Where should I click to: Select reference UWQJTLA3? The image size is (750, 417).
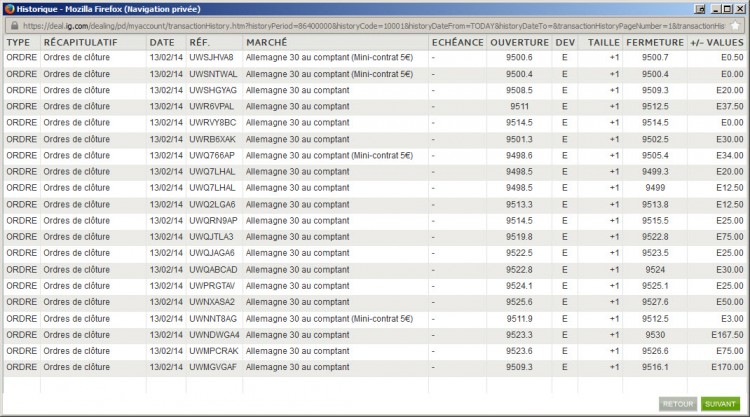[211, 237]
